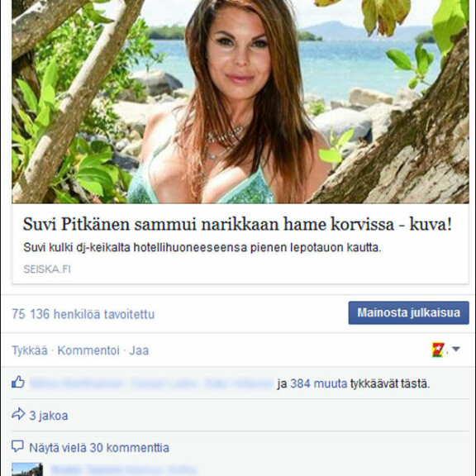
Task: Open the posting identity dropdown arrow
Action: pyautogui.click(x=455, y=349)
